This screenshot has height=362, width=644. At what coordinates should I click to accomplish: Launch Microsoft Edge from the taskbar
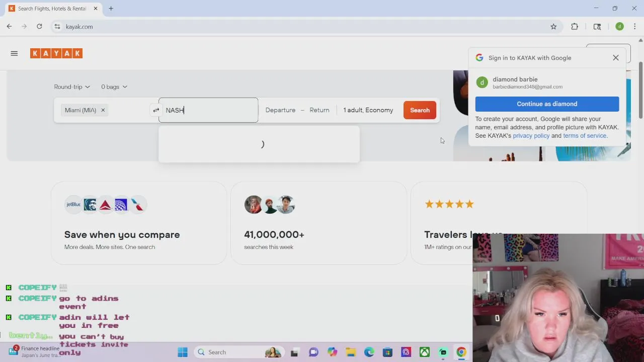tap(369, 352)
